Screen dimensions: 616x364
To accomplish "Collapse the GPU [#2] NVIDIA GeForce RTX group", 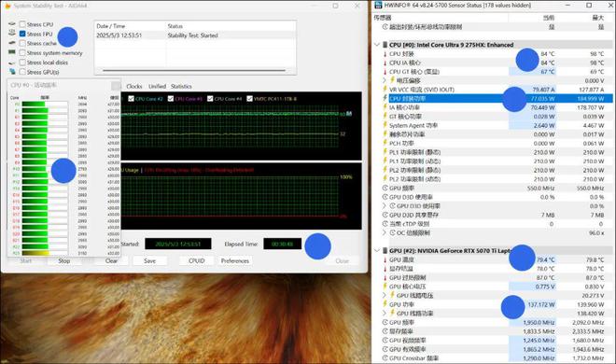I will 377,250.
